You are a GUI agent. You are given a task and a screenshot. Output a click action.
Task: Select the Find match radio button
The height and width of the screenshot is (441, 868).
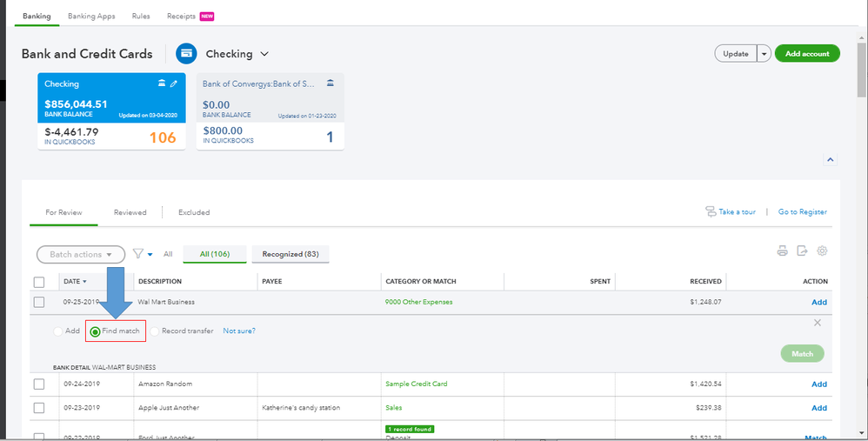95,331
